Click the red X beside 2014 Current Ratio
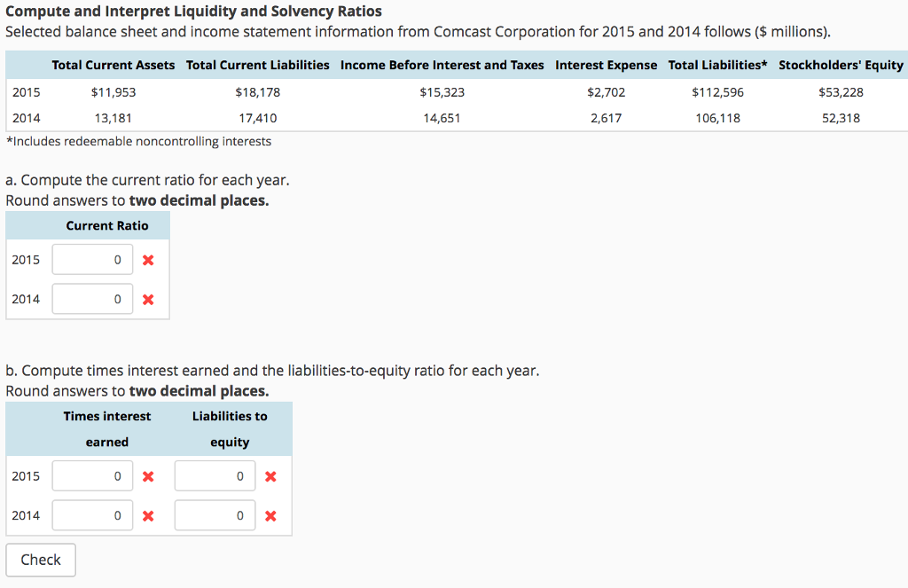Screen dimensions: 908x588 point(147,299)
